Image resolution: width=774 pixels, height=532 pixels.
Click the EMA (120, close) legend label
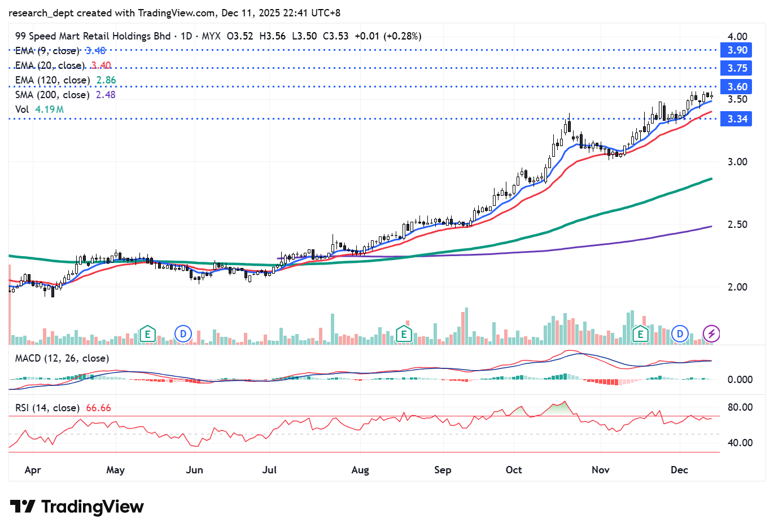(53, 80)
